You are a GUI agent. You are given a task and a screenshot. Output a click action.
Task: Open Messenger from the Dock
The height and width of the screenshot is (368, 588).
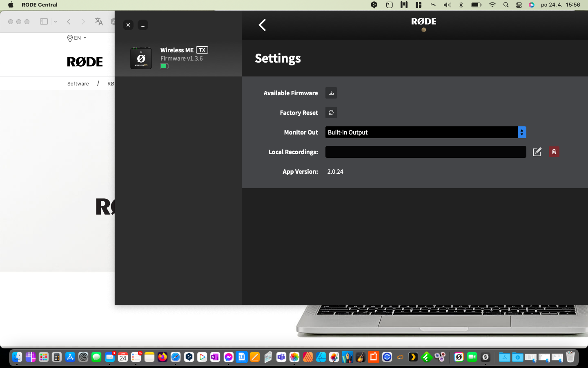tap(229, 357)
